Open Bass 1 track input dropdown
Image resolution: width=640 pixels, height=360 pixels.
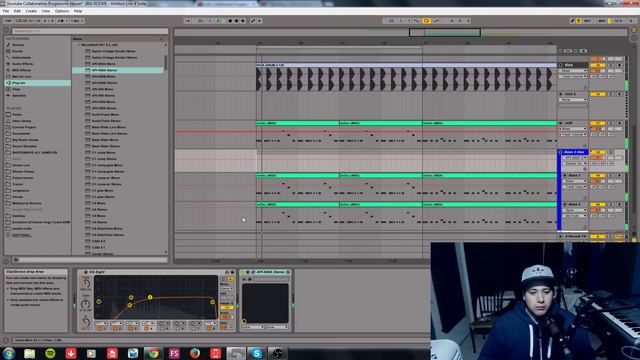[x=575, y=181]
